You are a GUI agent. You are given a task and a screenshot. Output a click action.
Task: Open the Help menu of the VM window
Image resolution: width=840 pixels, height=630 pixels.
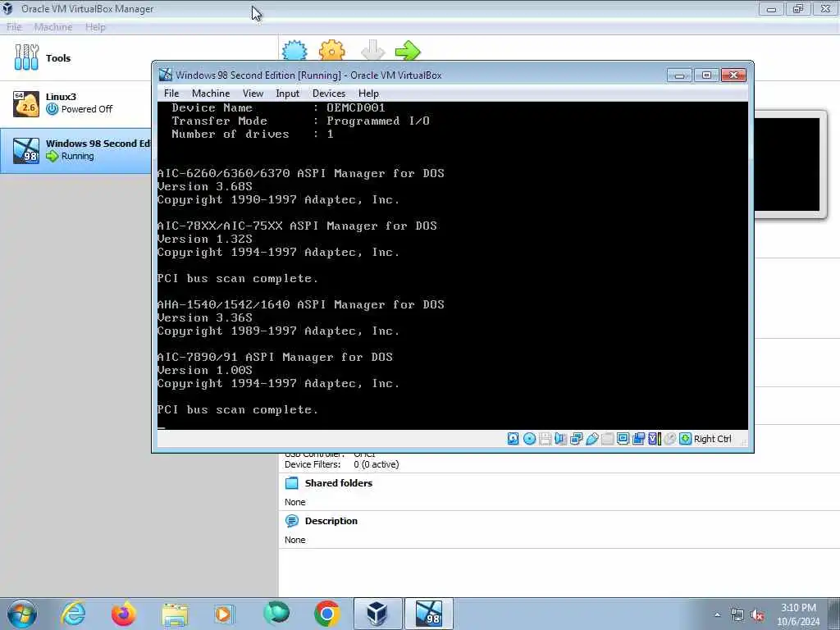point(368,94)
